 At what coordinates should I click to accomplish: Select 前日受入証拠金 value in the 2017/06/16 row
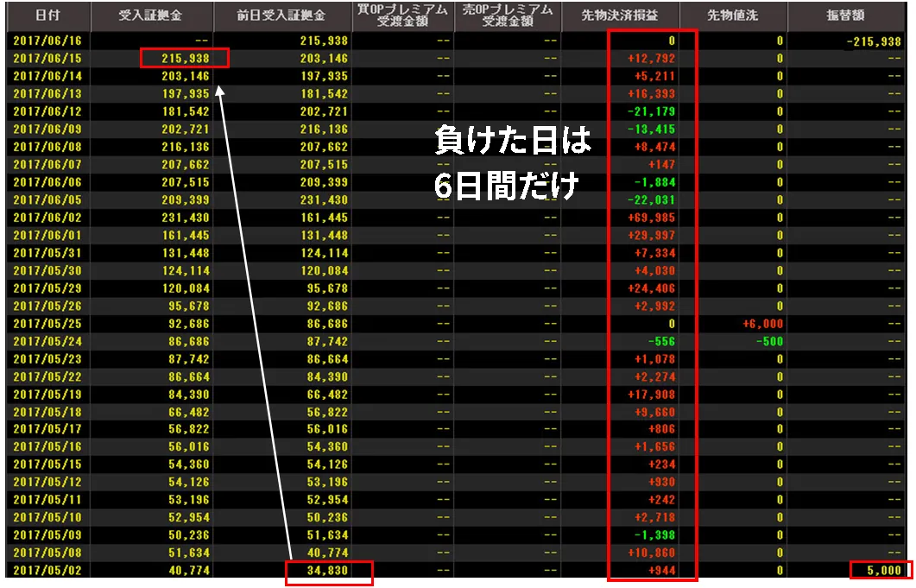(x=324, y=41)
